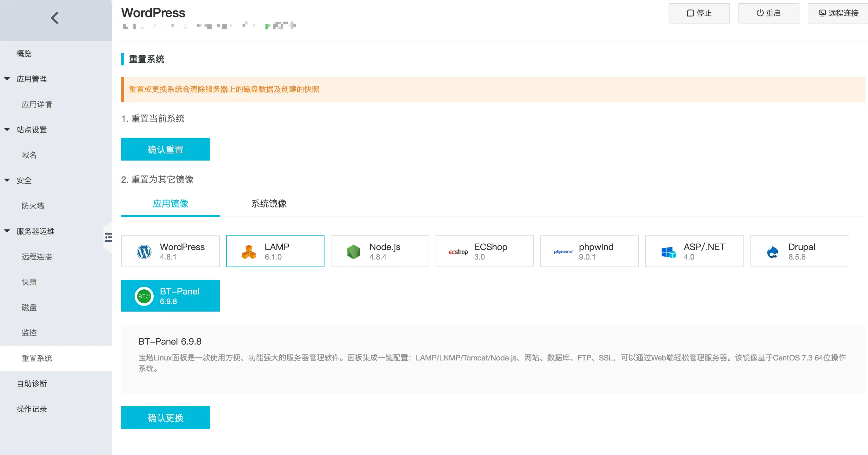Select the Drupal droplet icon
The width and height of the screenshot is (868, 455).
[772, 252]
